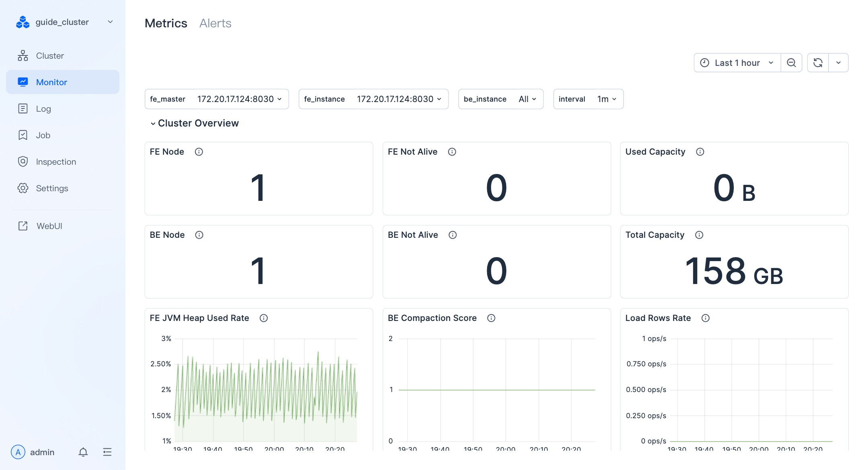Click the clock icon in the time picker

[x=704, y=63]
